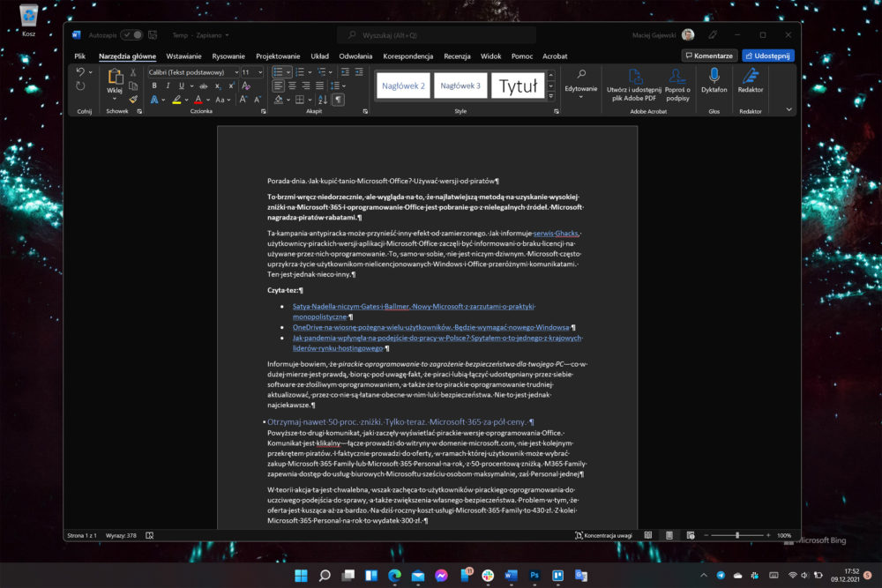Increase paragraph indent
882x588 pixels.
(x=359, y=72)
